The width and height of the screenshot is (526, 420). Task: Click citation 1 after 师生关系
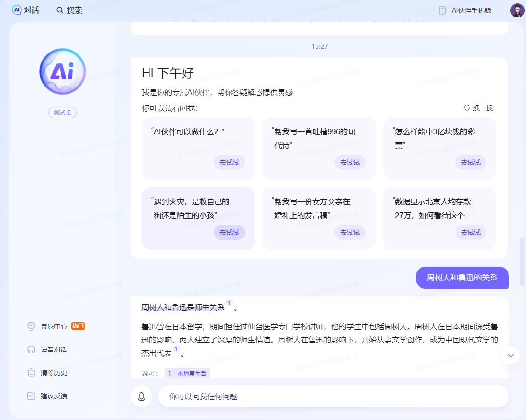(229, 303)
